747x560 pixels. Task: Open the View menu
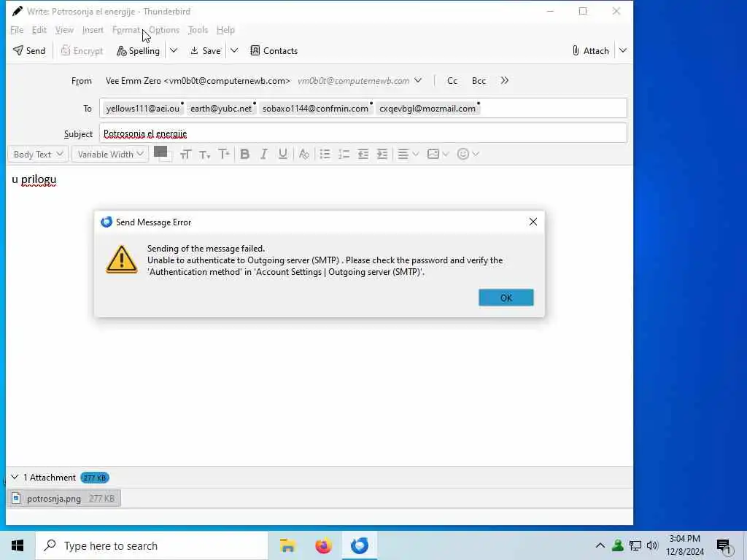64,29
